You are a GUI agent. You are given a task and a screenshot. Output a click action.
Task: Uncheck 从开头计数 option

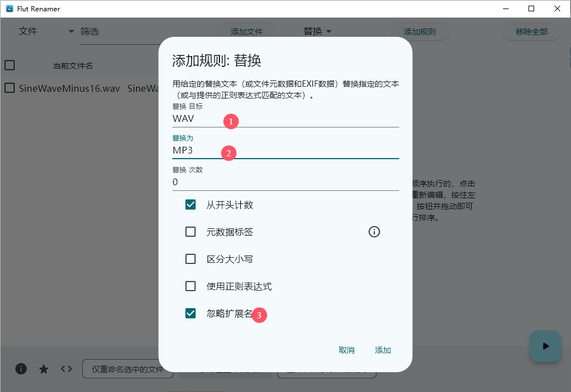click(x=191, y=204)
